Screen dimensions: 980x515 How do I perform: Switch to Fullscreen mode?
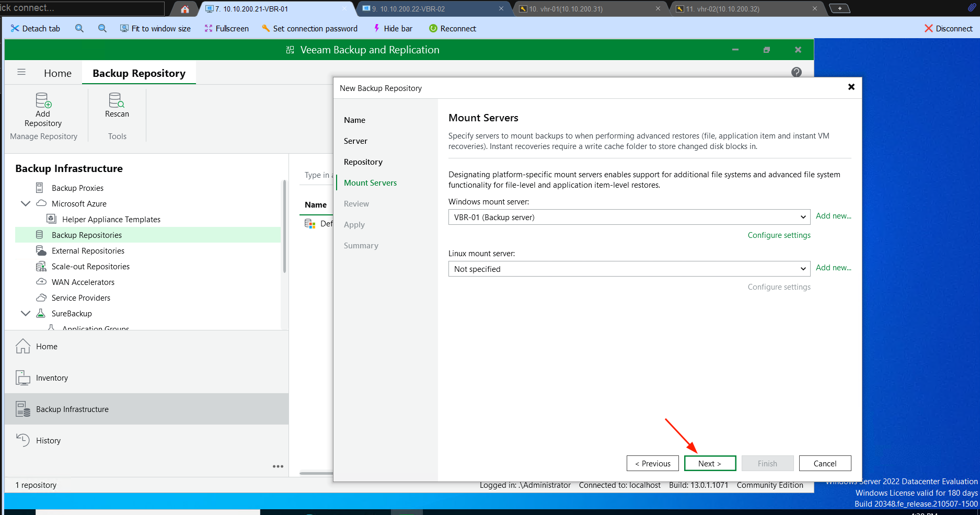point(226,29)
